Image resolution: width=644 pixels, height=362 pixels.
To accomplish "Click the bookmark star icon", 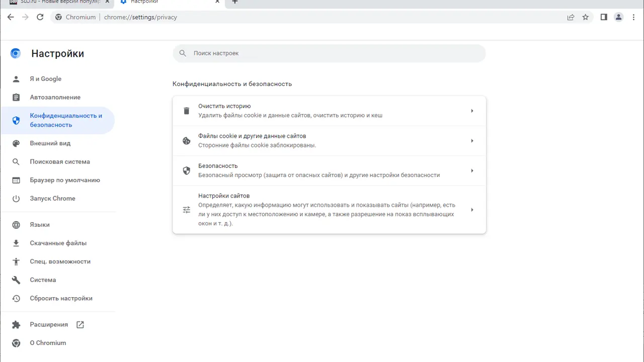I will tap(586, 17).
